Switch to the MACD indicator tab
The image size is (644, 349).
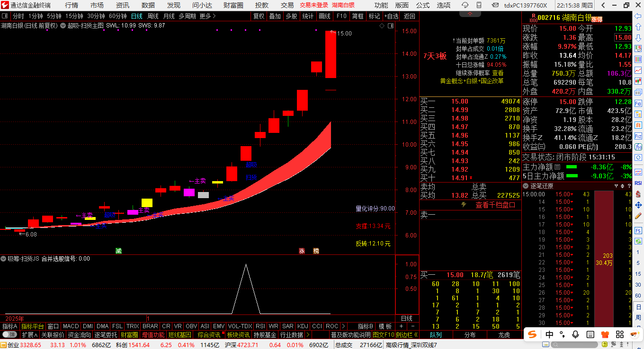[71, 326]
